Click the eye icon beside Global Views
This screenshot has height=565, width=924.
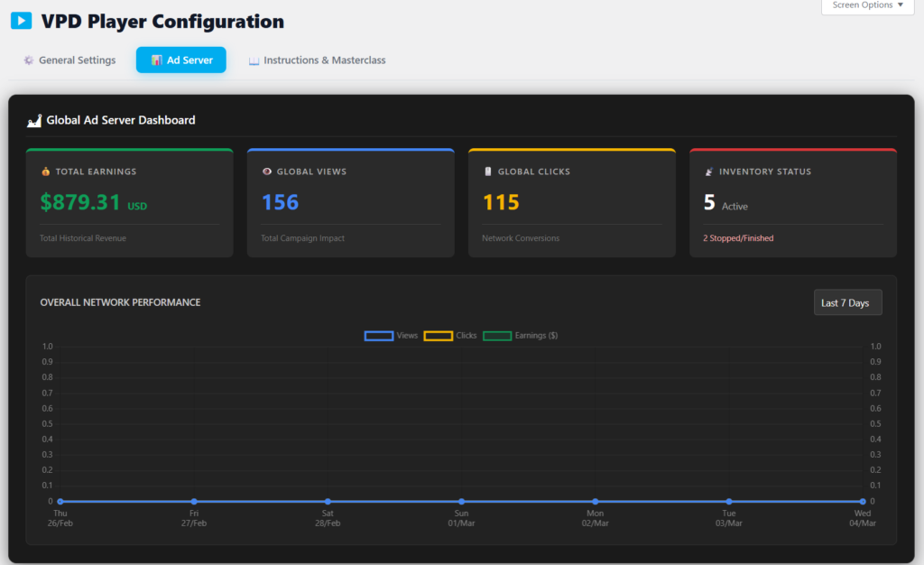click(267, 171)
